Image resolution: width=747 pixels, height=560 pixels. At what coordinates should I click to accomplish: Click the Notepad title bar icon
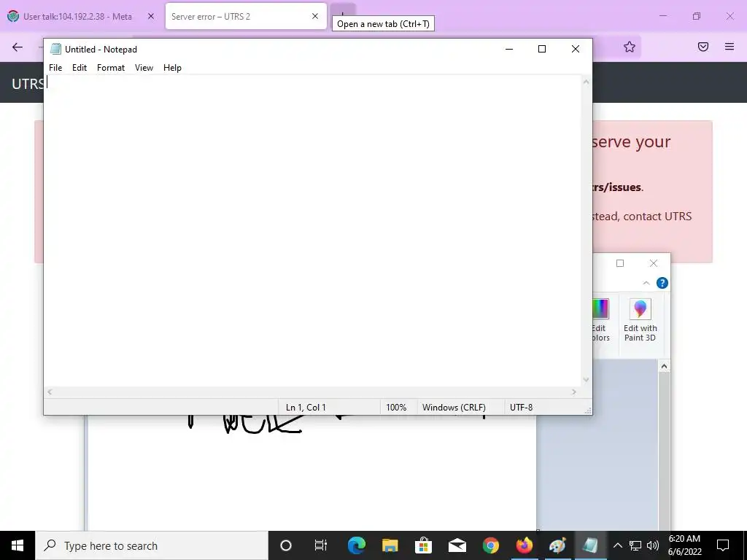[55, 49]
